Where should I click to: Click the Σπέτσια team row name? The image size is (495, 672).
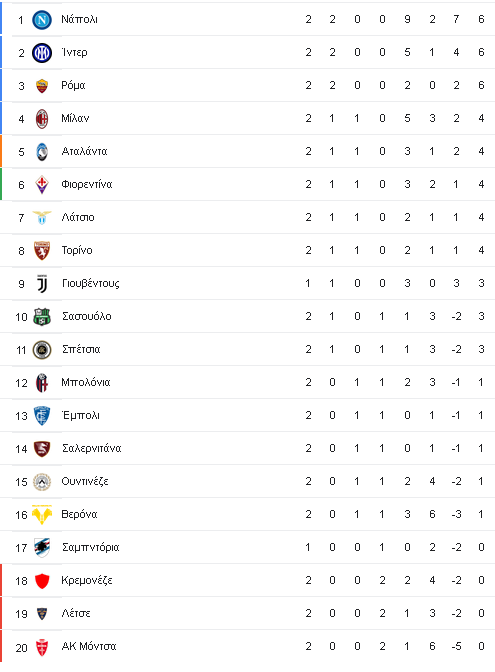click(x=81, y=349)
